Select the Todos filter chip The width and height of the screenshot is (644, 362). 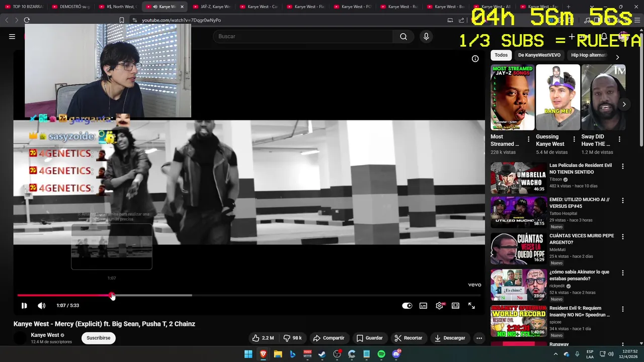click(501, 55)
